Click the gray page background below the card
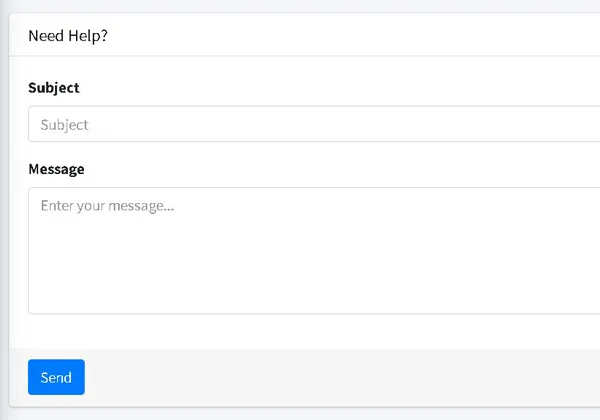Image resolution: width=600 pixels, height=420 pixels. click(305, 414)
